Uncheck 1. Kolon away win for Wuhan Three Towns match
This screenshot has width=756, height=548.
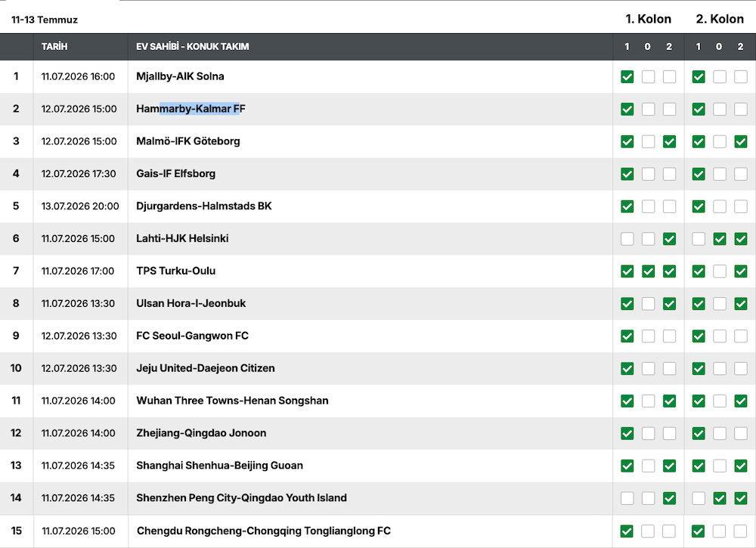669,401
